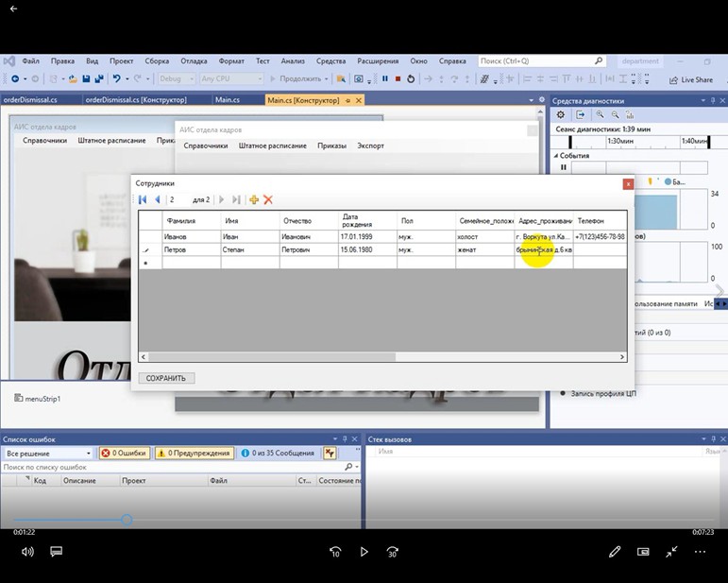Select menuStrip1 in the component tray
Viewport: 728px width, 583px height.
37,399
